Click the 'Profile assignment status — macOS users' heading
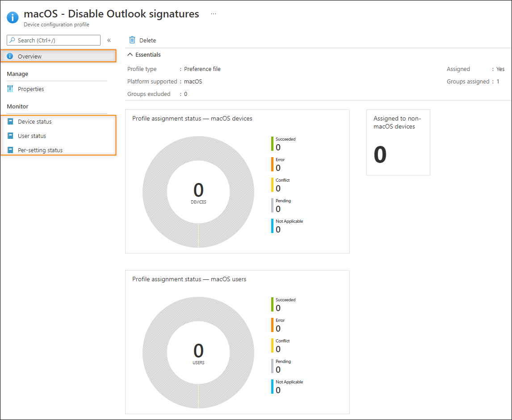Image resolution: width=512 pixels, height=420 pixels. 189,279
